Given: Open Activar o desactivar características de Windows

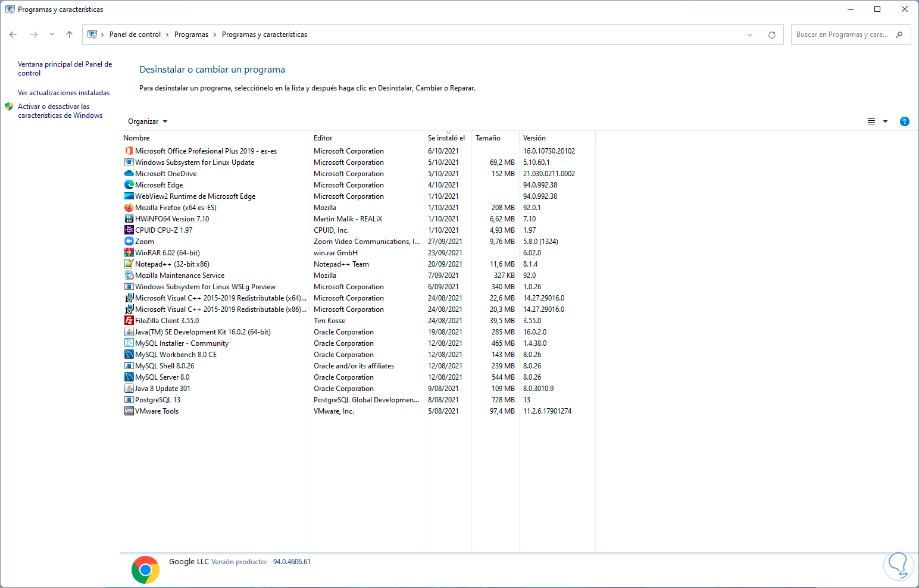Looking at the screenshot, I should [60, 111].
